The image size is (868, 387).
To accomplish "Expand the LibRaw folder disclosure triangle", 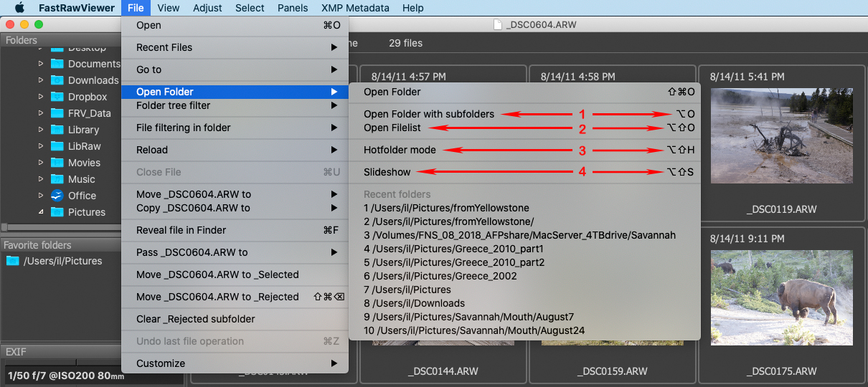I will (x=41, y=146).
